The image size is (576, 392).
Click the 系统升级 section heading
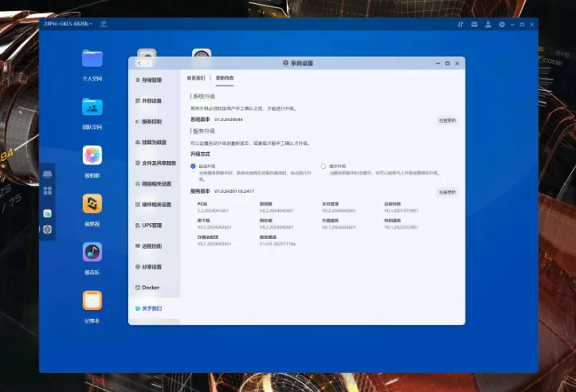click(204, 96)
